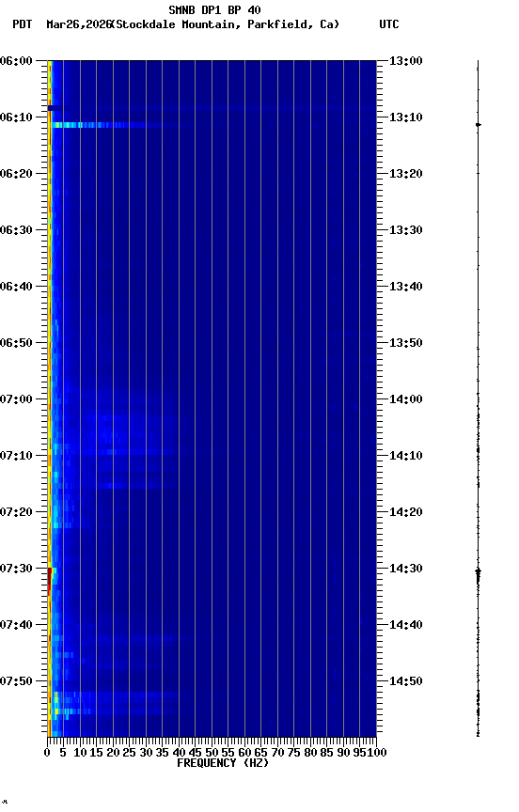Click the 'UTC' timezone label
The height and width of the screenshot is (812, 519).
click(x=389, y=24)
